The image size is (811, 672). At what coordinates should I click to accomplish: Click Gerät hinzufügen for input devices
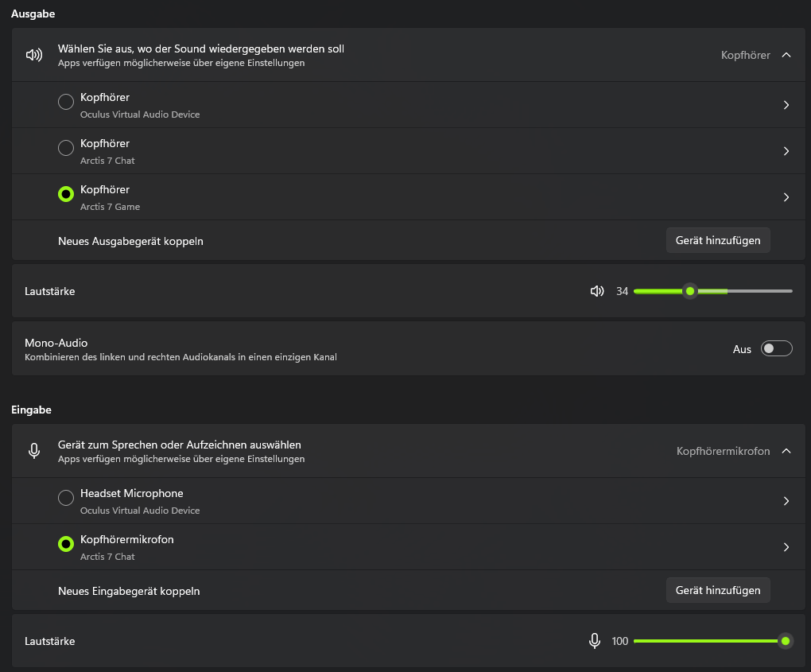click(x=717, y=590)
